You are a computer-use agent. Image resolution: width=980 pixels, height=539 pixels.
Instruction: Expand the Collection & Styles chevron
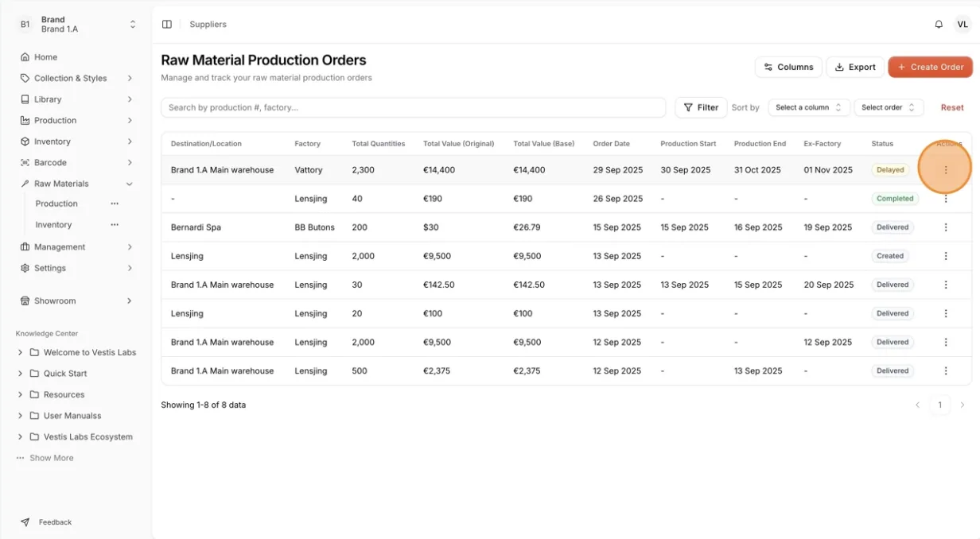pos(130,79)
